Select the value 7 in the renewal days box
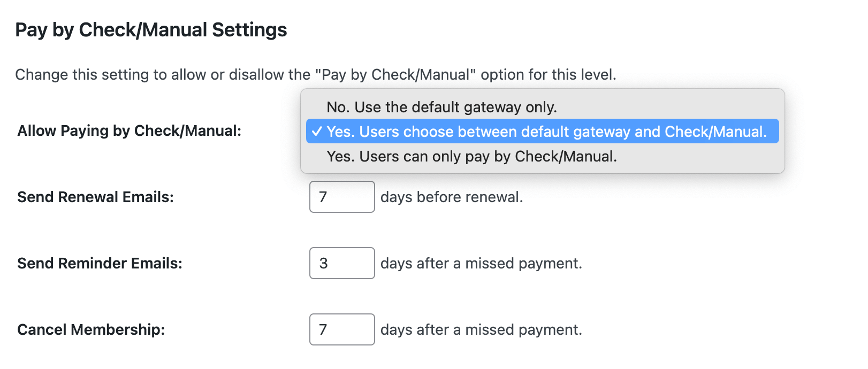Viewport: 868px width, 369px height. (x=342, y=197)
